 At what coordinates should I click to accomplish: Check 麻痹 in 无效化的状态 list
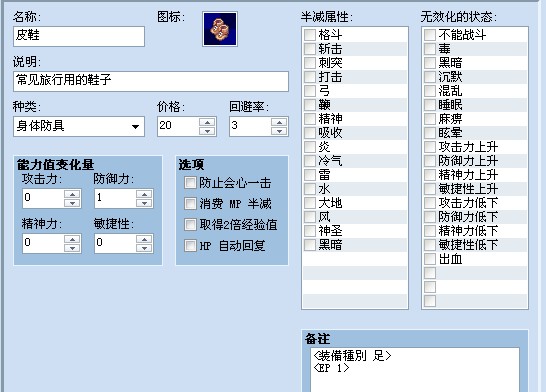(x=430, y=119)
